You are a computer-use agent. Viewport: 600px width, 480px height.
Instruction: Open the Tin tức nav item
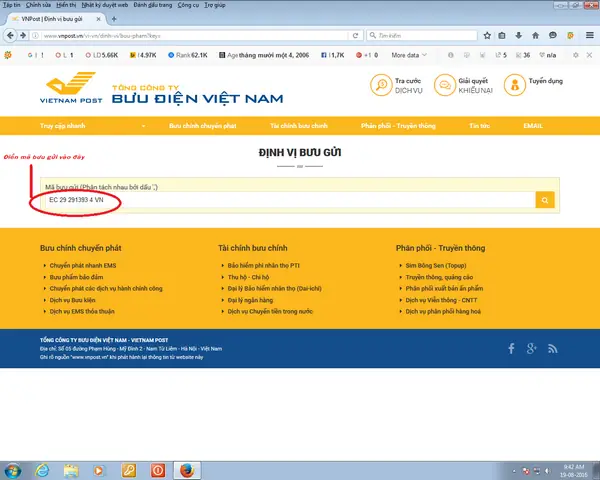[x=479, y=126]
